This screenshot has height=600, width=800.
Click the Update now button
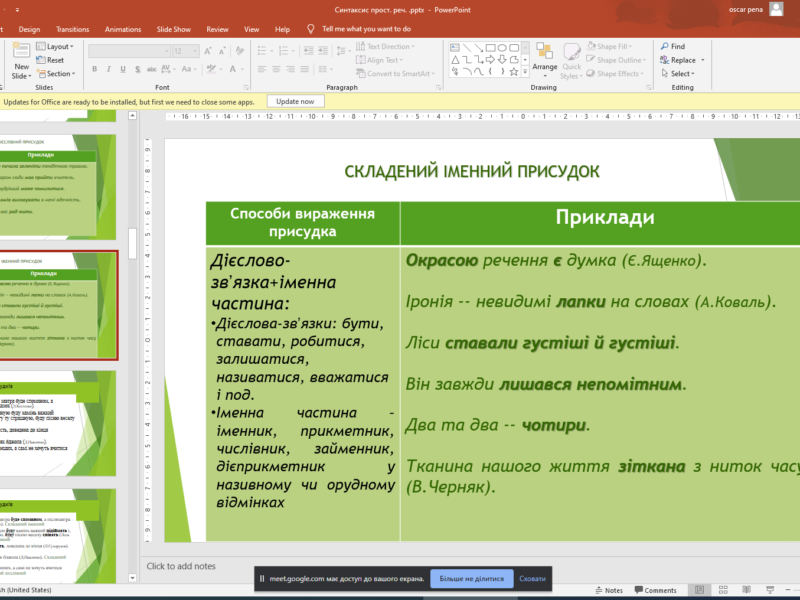295,101
